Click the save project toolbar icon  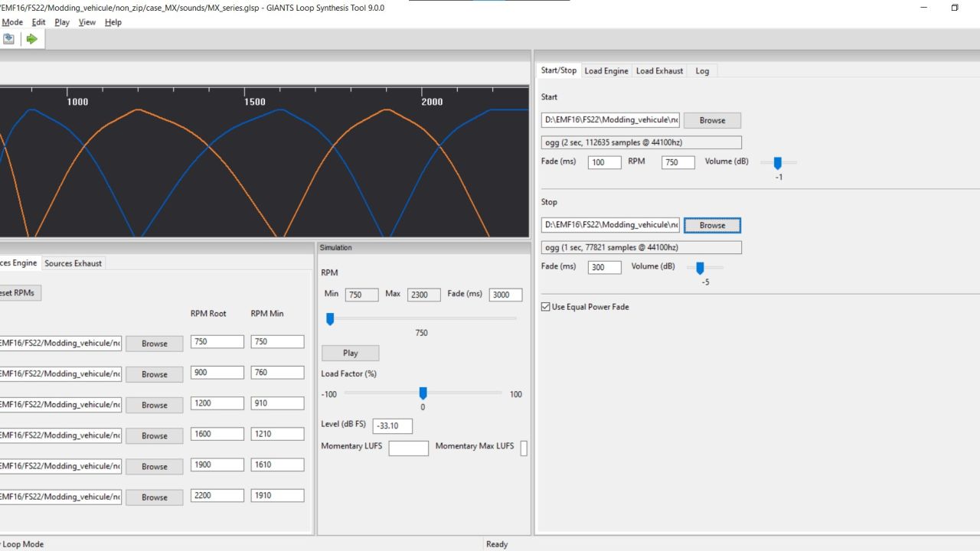coord(8,39)
